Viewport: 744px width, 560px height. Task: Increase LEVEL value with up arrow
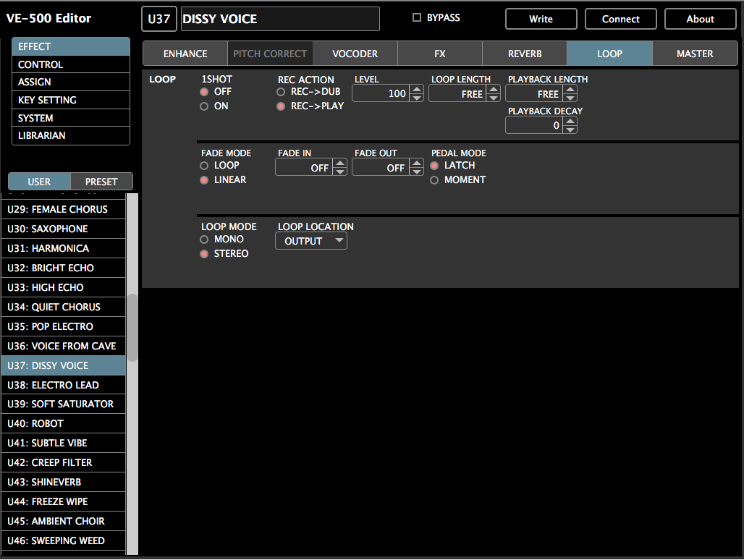point(416,90)
